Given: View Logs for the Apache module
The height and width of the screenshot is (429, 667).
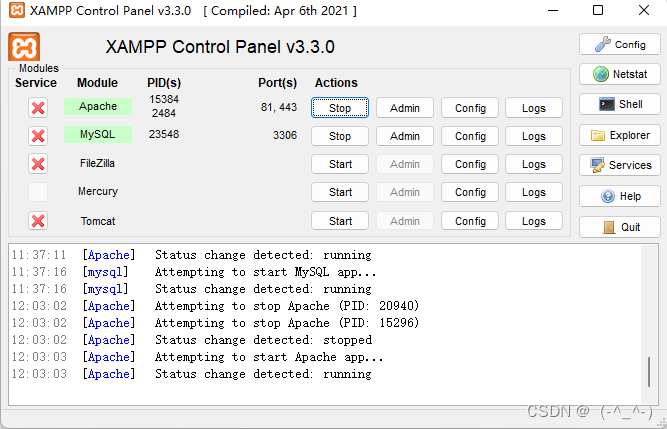Looking at the screenshot, I should 534,108.
